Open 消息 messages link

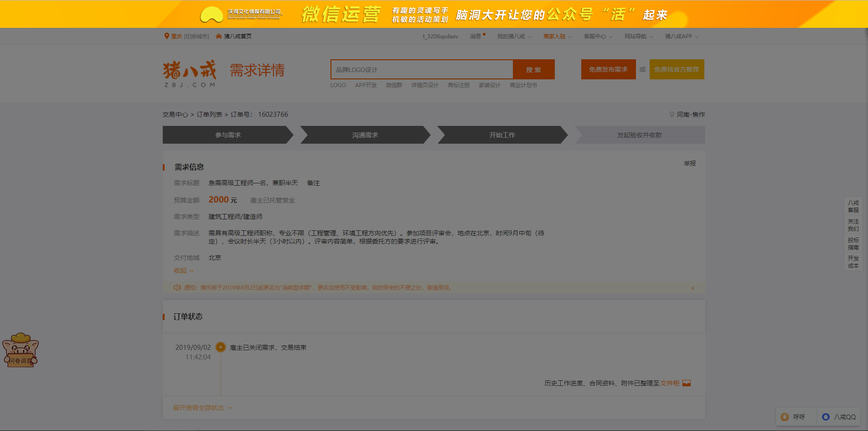475,36
